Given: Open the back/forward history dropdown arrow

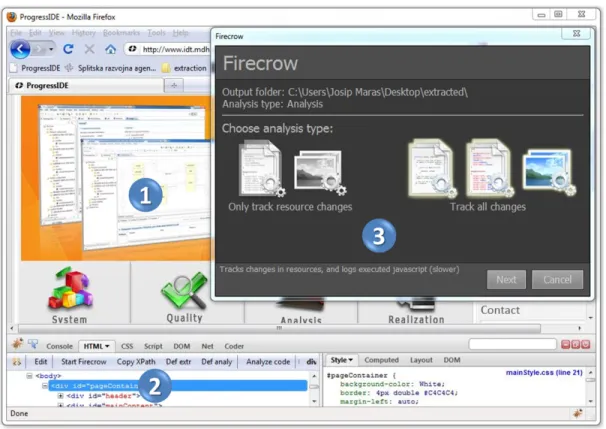Looking at the screenshot, I should (51, 49).
